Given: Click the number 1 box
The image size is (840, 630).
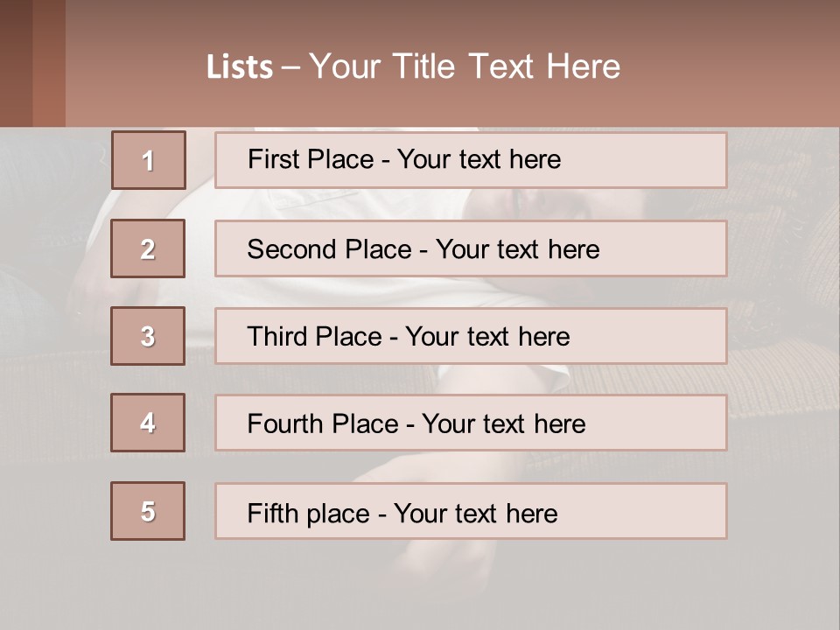Looking at the screenshot, I should pyautogui.click(x=149, y=160).
